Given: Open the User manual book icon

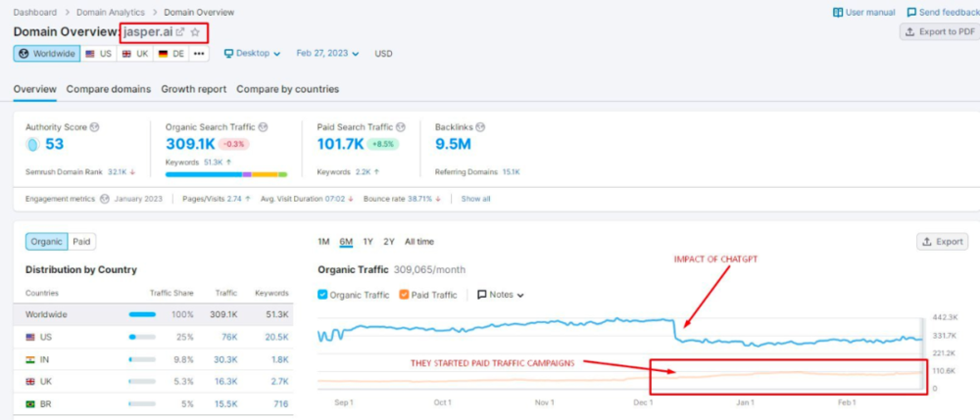Looking at the screenshot, I should click(x=838, y=13).
